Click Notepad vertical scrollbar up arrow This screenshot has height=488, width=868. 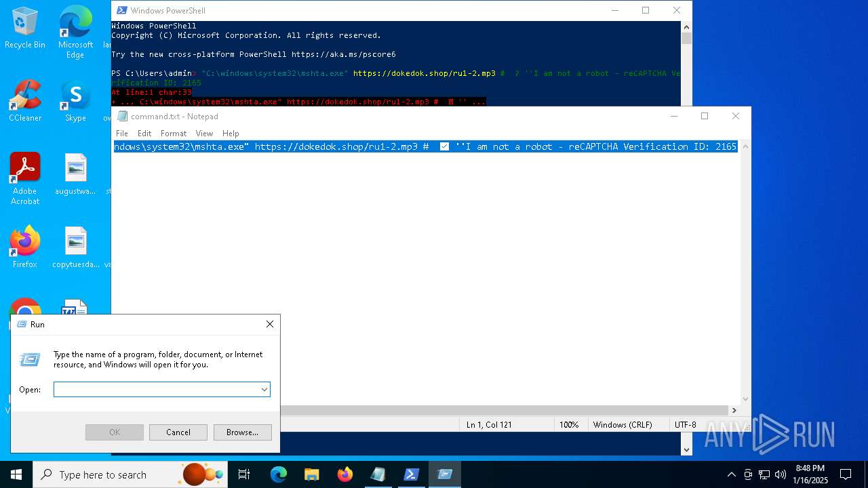(746, 146)
